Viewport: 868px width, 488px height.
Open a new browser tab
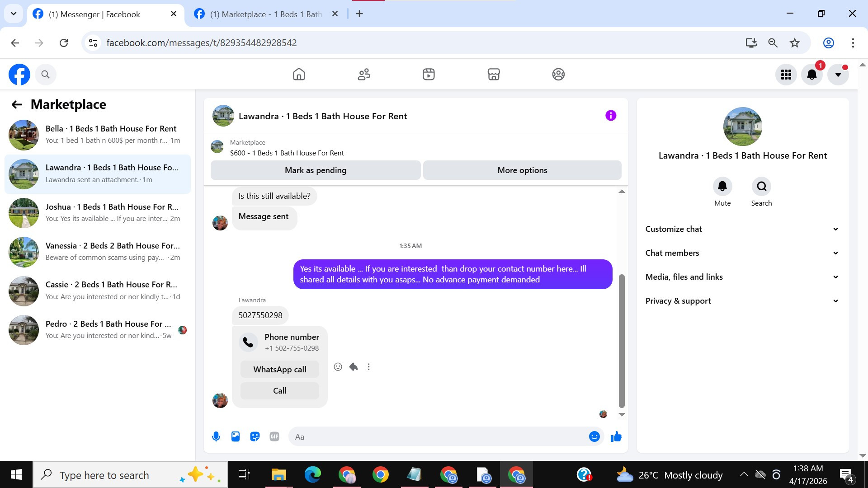click(359, 14)
